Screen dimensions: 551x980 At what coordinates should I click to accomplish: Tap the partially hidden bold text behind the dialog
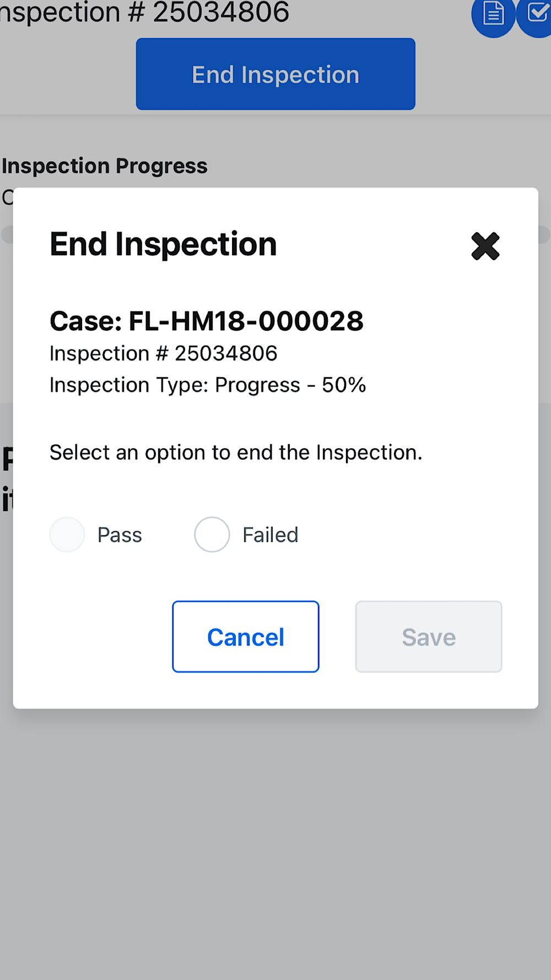pos(7,480)
